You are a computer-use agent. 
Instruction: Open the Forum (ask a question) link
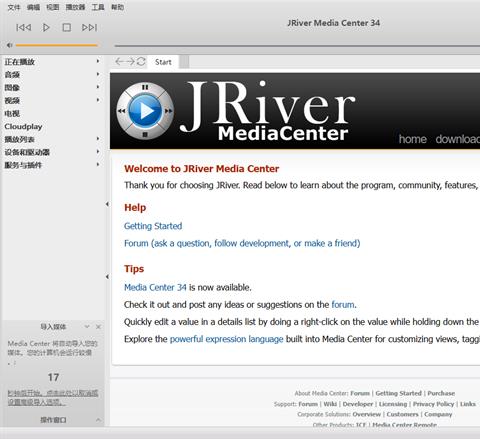[242, 243]
